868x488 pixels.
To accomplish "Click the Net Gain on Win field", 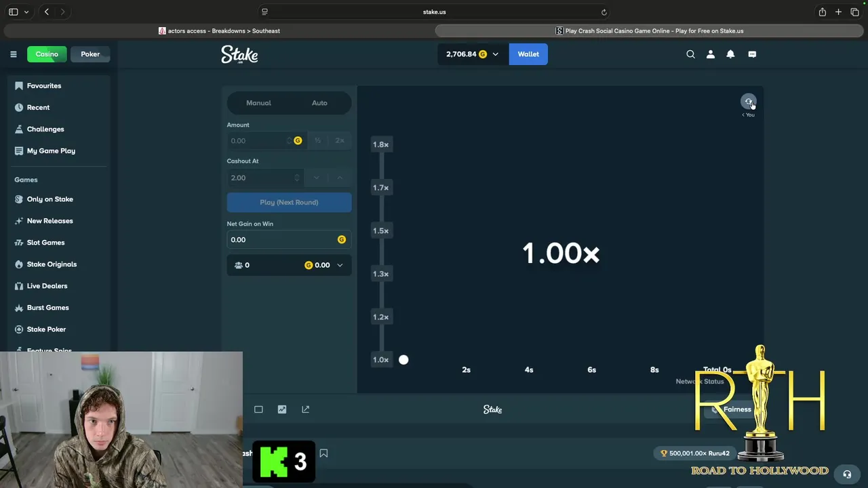I will [x=289, y=240].
